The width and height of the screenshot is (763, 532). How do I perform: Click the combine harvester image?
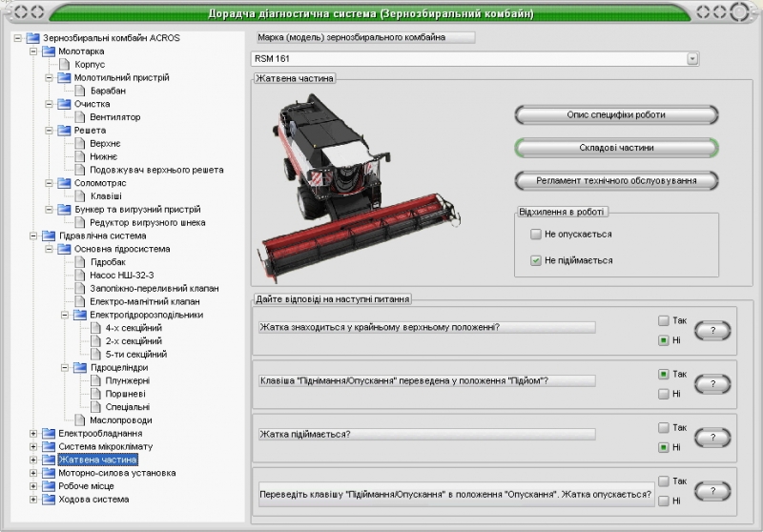coord(360,189)
